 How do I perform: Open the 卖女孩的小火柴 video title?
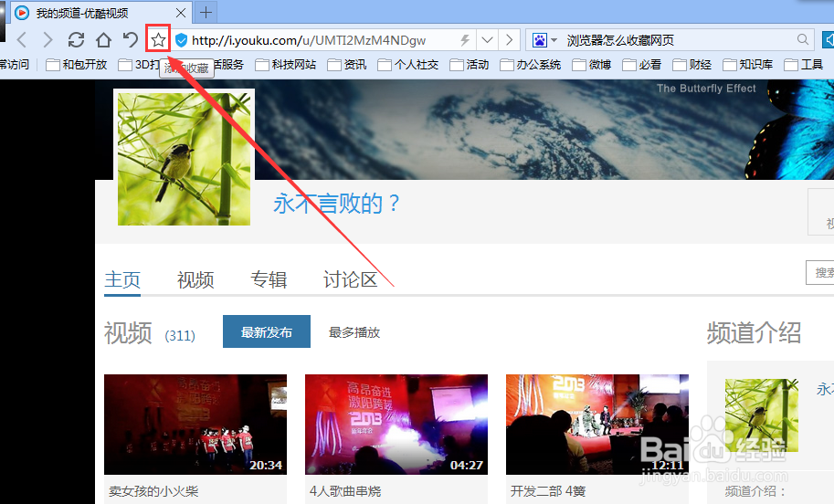tap(153, 491)
